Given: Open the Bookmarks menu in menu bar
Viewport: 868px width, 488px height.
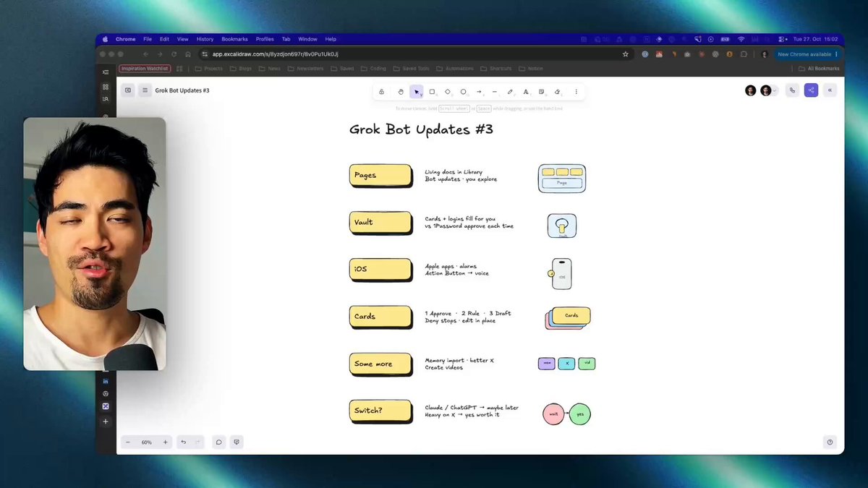Looking at the screenshot, I should click(x=234, y=39).
